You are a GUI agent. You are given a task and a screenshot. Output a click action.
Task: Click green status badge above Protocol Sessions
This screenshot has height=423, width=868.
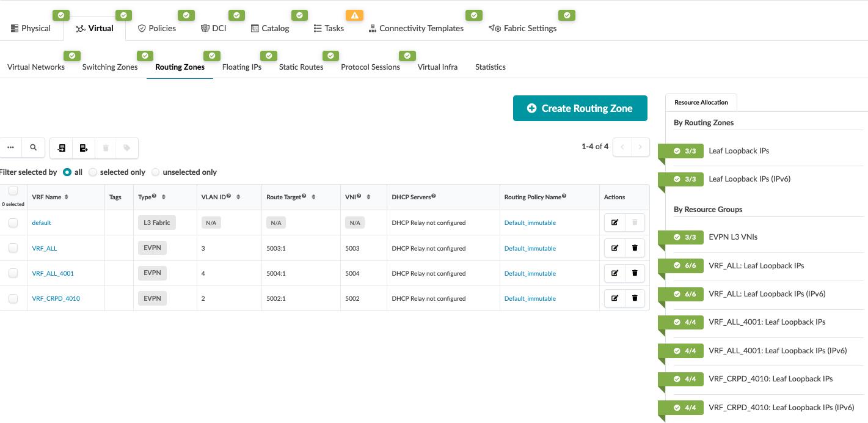pos(407,56)
